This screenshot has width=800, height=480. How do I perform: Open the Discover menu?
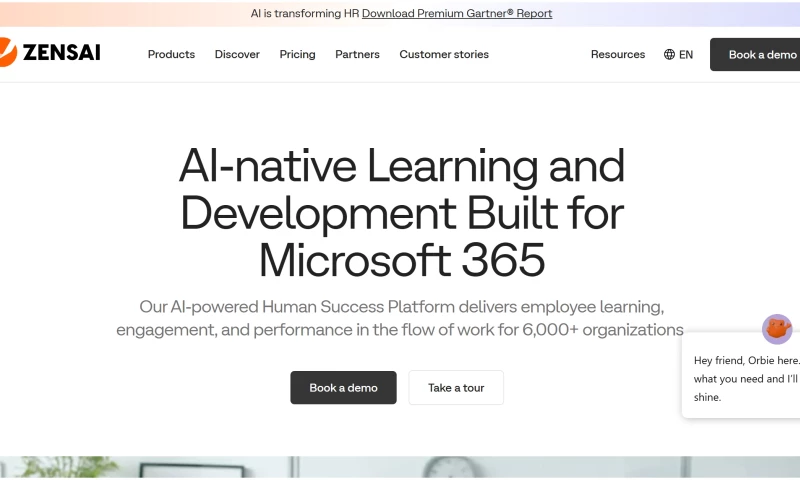[x=237, y=55]
